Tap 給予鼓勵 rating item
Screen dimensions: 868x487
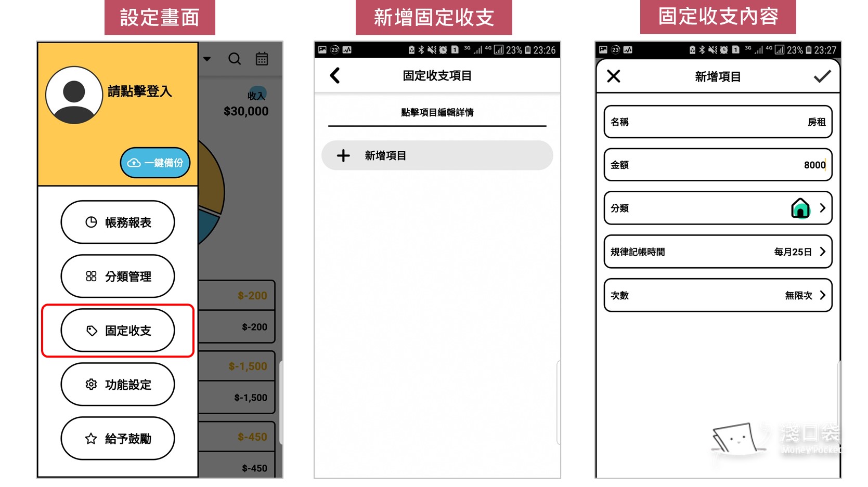point(118,438)
